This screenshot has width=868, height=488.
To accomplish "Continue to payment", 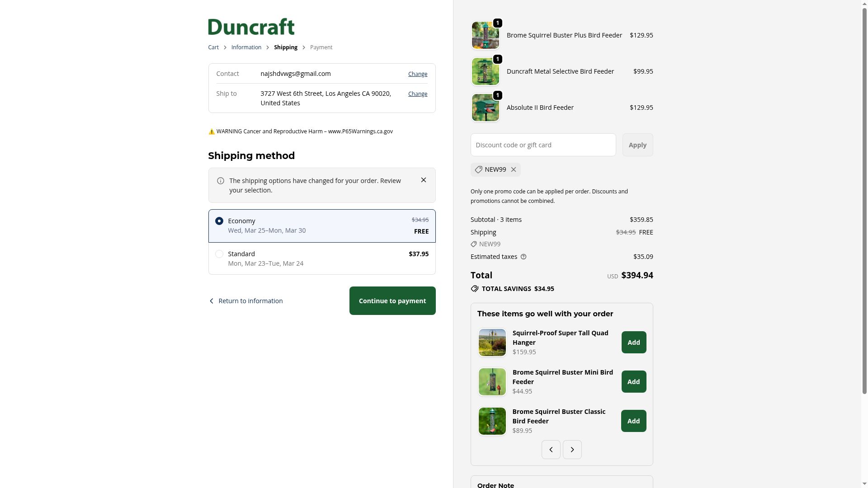I will pos(392,300).
